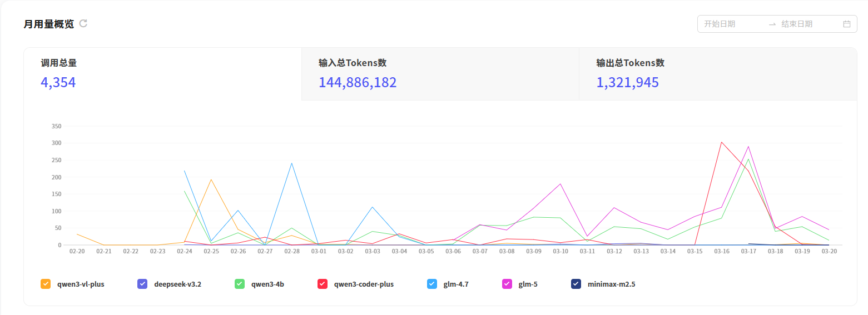This screenshot has height=315, width=868.
Task: Disable the qwen3-coder-plus red checkbox
Action: [323, 284]
